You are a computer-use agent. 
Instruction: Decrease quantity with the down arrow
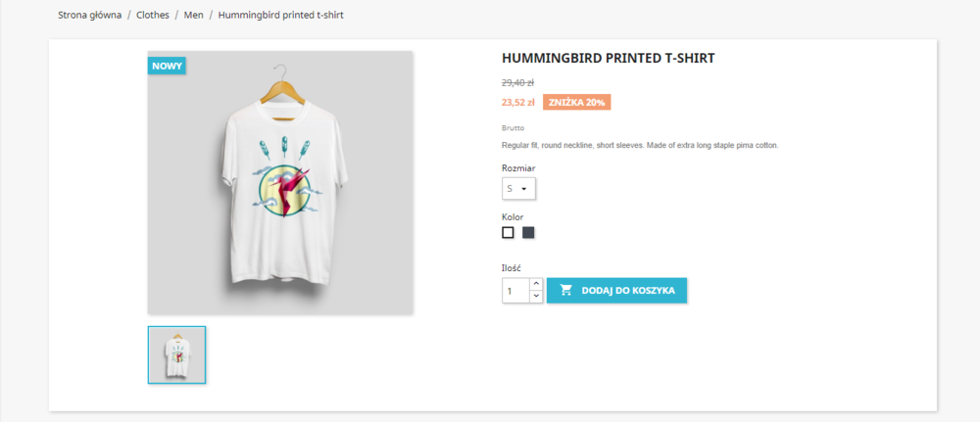pyautogui.click(x=536, y=297)
